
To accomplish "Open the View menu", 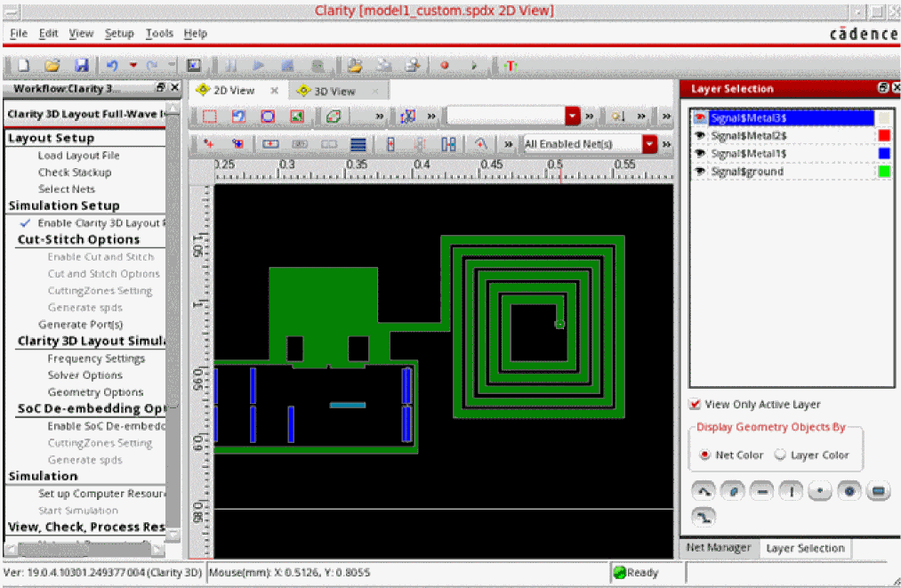I will point(81,33).
